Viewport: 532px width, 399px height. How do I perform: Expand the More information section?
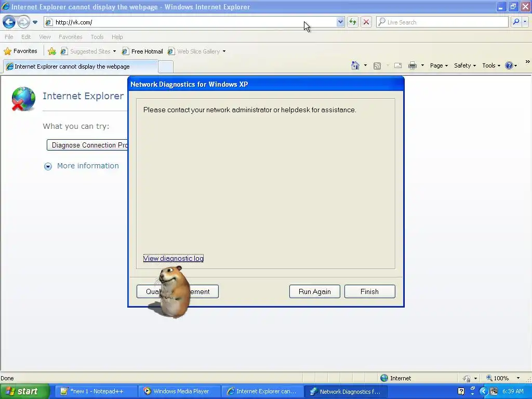point(82,166)
